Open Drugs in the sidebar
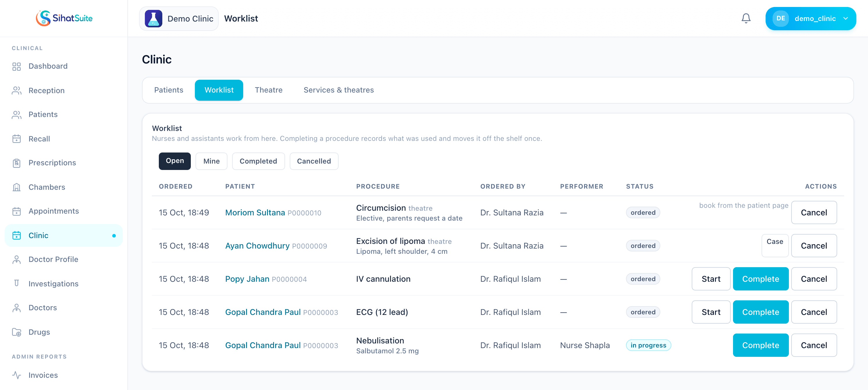The width and height of the screenshot is (868, 390). click(64, 332)
